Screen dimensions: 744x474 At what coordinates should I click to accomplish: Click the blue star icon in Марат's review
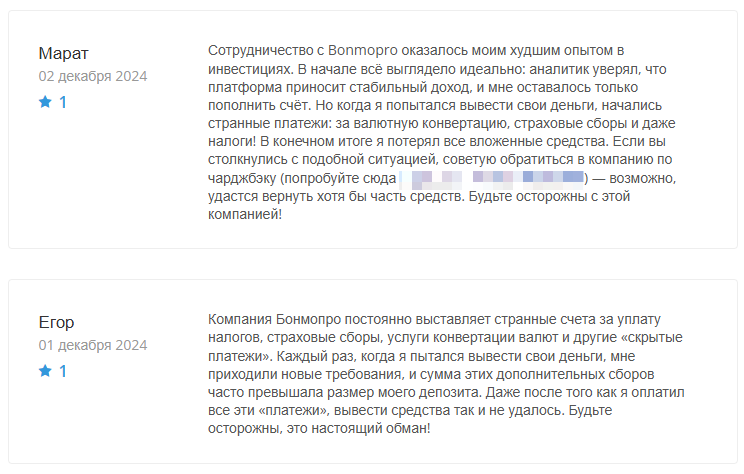pyautogui.click(x=44, y=102)
